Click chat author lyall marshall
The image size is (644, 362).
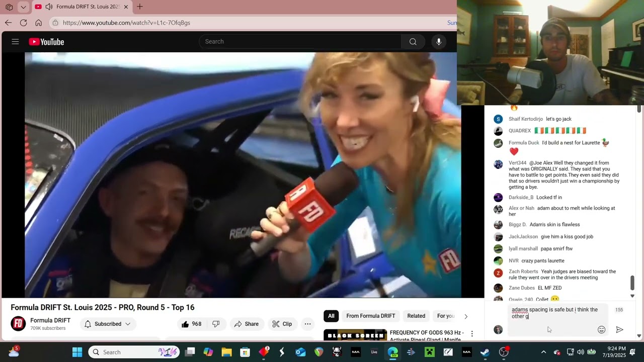pyautogui.click(x=523, y=248)
